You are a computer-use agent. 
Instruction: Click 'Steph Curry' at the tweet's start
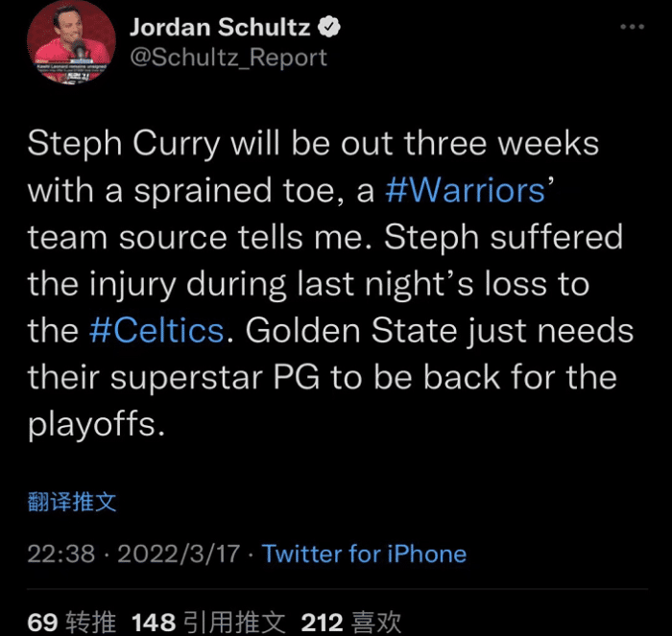pos(125,144)
